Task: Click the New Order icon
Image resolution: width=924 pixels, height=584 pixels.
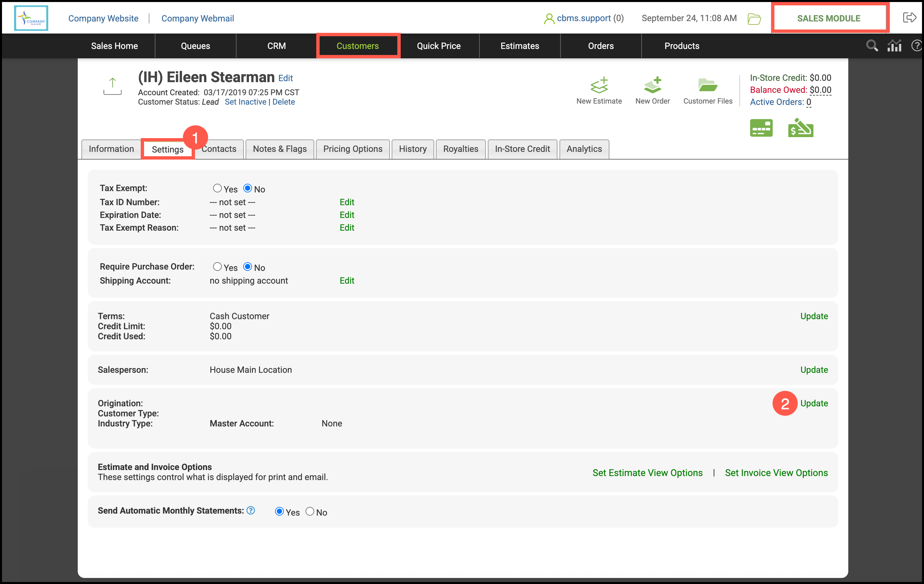Action: tap(652, 85)
